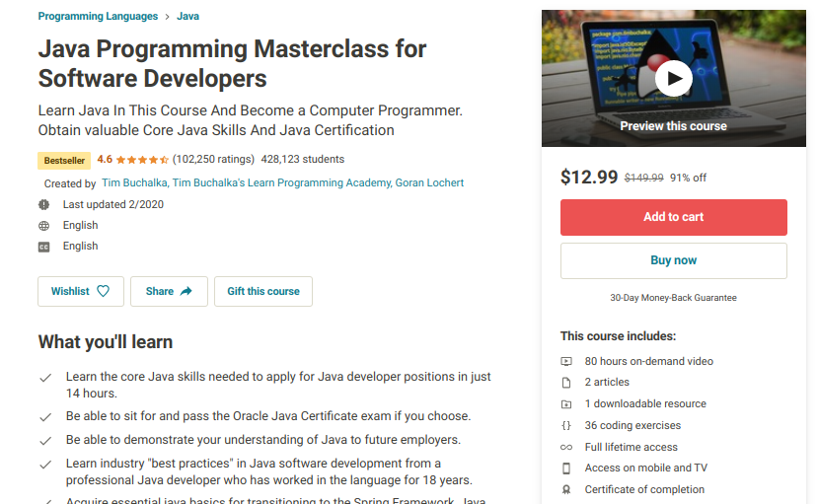Image resolution: width=818 pixels, height=504 pixels.
Task: Click '2 articles' text
Action: click(x=607, y=382)
